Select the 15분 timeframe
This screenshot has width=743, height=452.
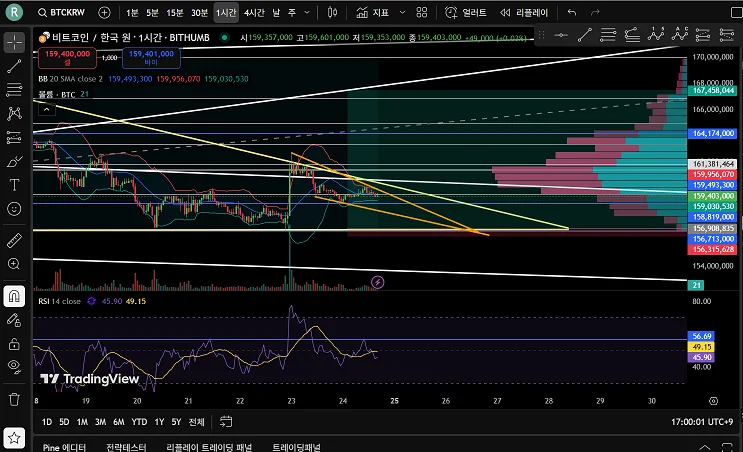point(174,13)
